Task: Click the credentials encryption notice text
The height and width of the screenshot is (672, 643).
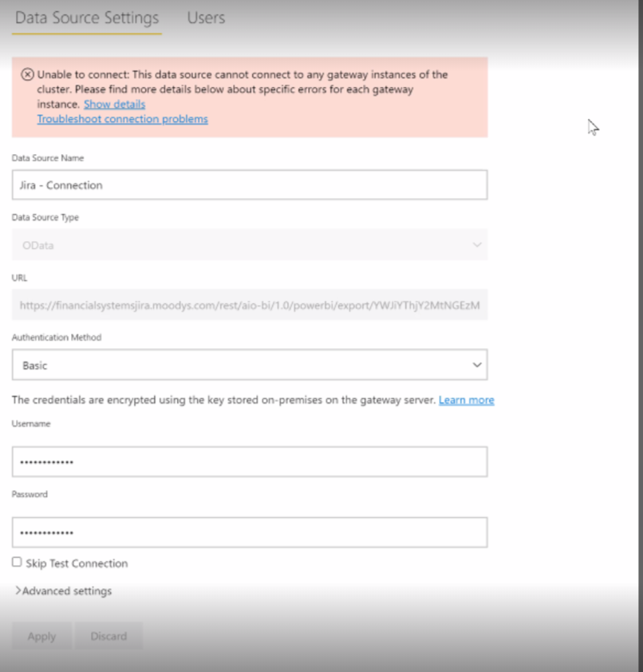Action: 223,400
